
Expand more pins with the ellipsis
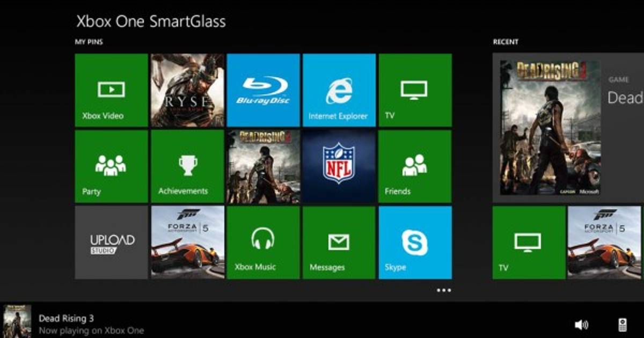(444, 290)
